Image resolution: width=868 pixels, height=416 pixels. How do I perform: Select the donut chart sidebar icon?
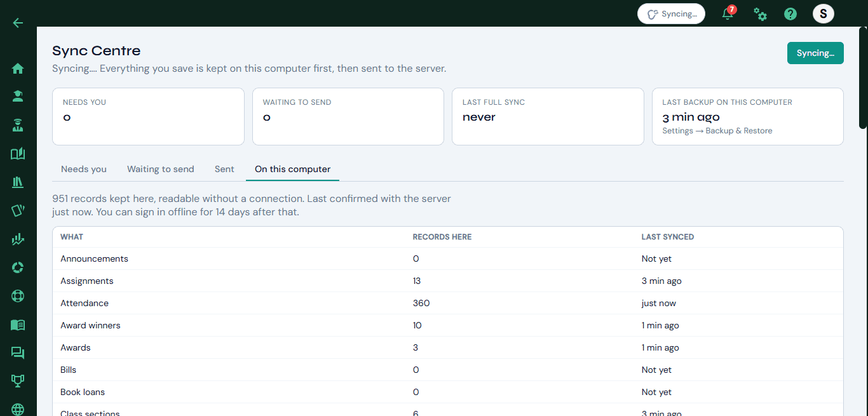[18, 267]
